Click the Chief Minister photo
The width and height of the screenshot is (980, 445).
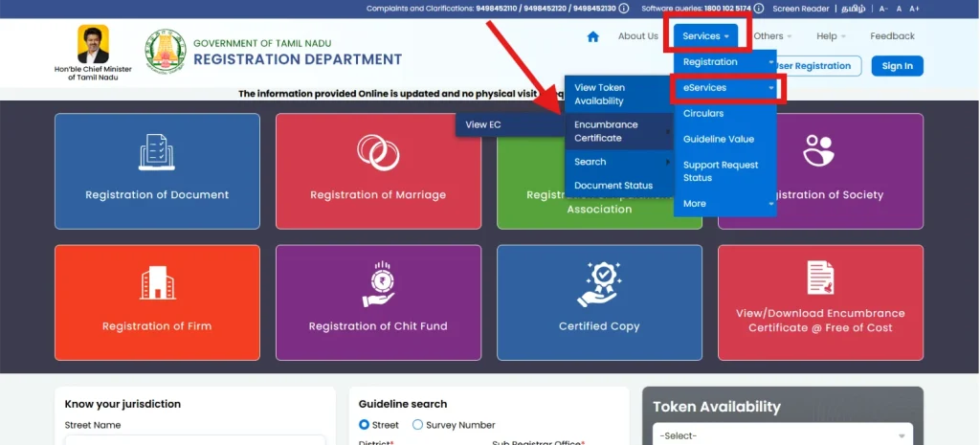[93, 44]
